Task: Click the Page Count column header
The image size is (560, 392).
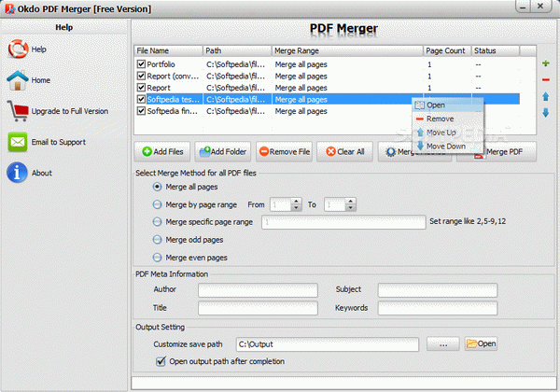Action: click(447, 50)
